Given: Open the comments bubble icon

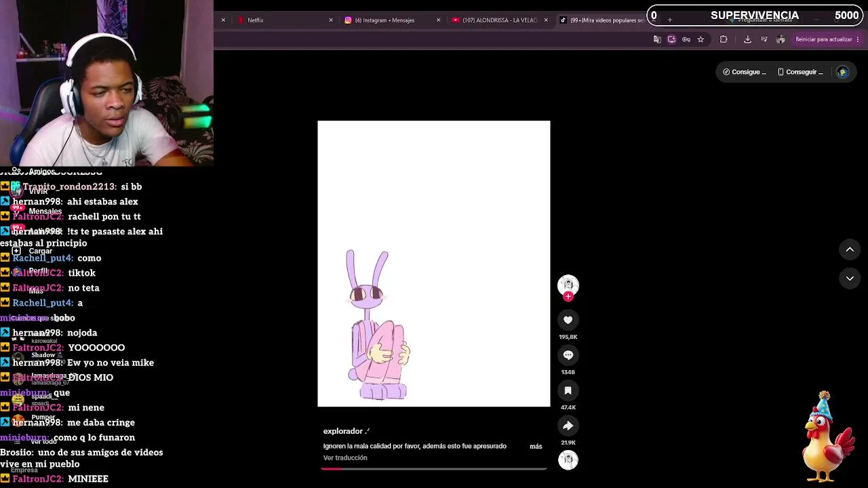Looking at the screenshot, I should tap(568, 355).
